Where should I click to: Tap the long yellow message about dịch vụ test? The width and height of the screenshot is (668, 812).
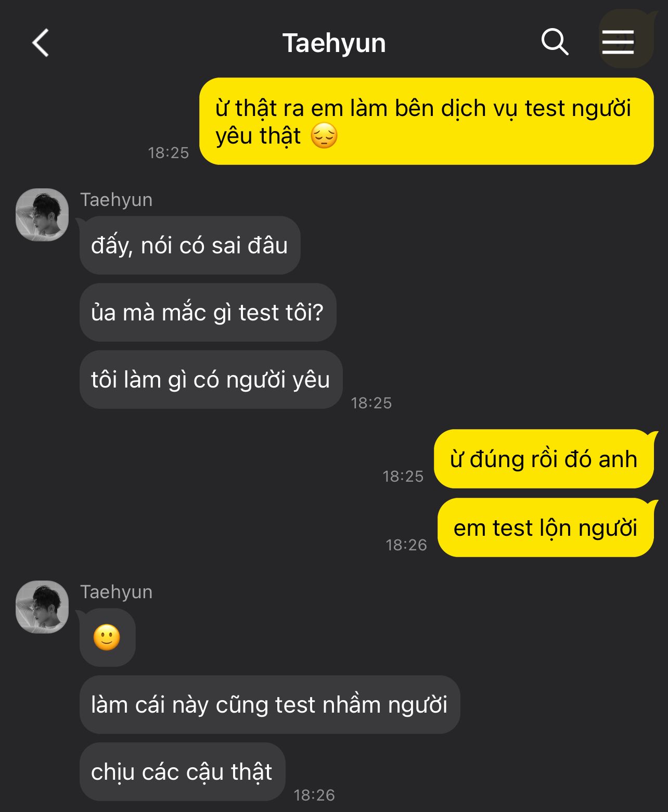pyautogui.click(x=427, y=121)
